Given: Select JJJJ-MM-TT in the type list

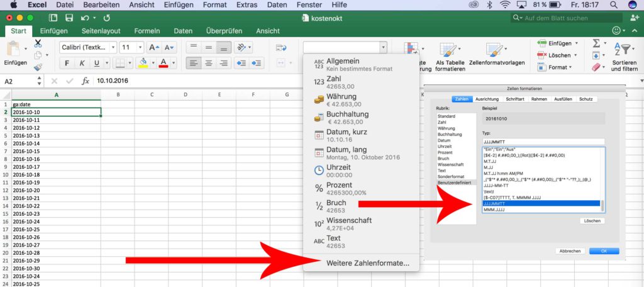Looking at the screenshot, I should click(496, 186).
